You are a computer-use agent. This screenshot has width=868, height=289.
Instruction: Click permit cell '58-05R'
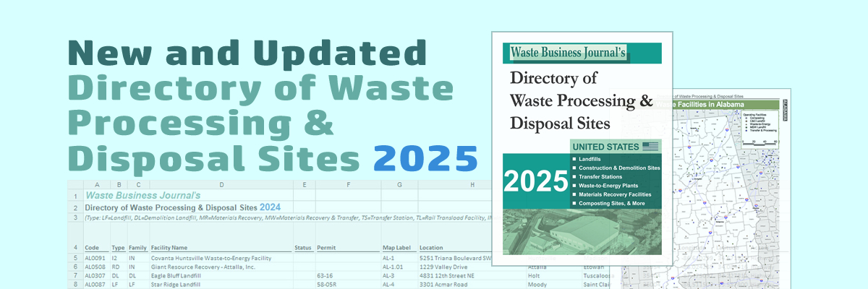327,284
